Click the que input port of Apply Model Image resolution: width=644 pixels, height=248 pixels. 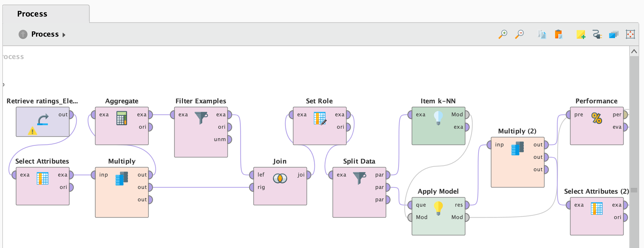[x=410, y=205]
